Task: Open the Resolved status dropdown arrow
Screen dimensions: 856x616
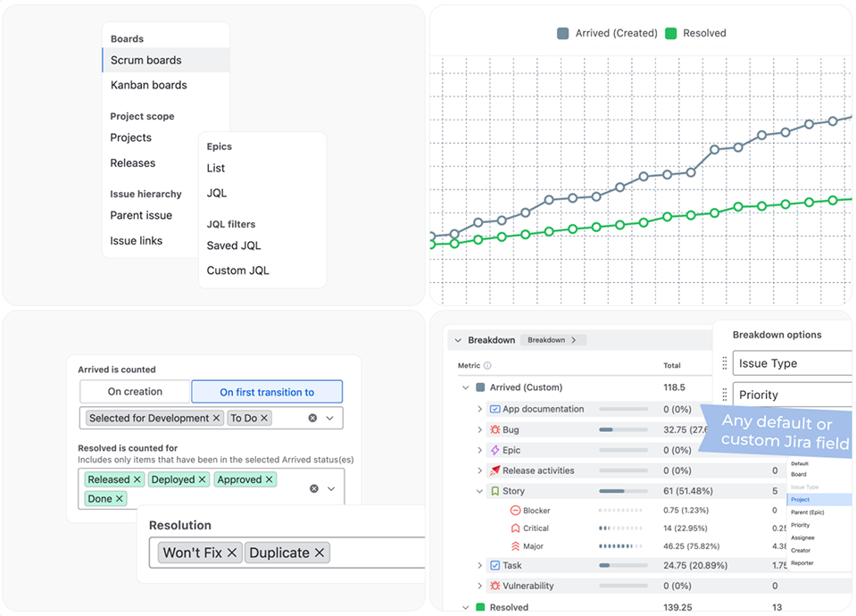Action: point(331,488)
